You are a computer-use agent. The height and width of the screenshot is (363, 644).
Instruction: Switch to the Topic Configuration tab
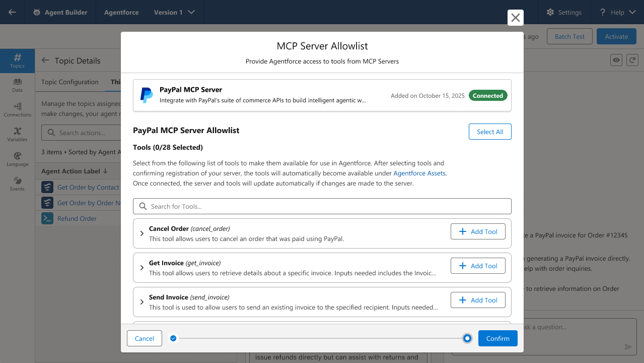(69, 82)
